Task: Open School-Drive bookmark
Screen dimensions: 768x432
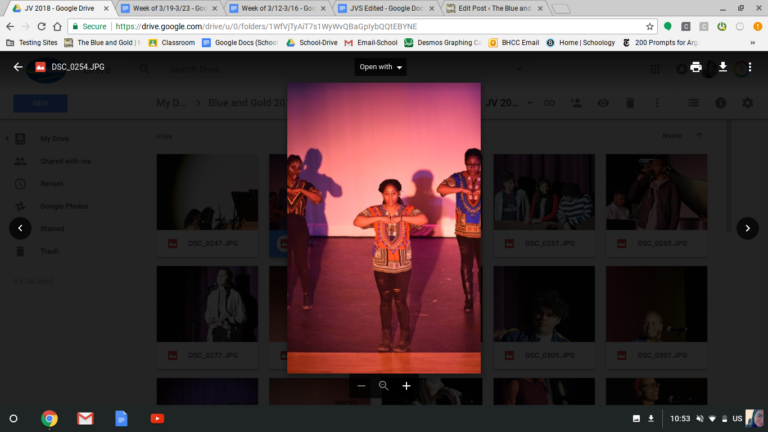Action: 312,43
